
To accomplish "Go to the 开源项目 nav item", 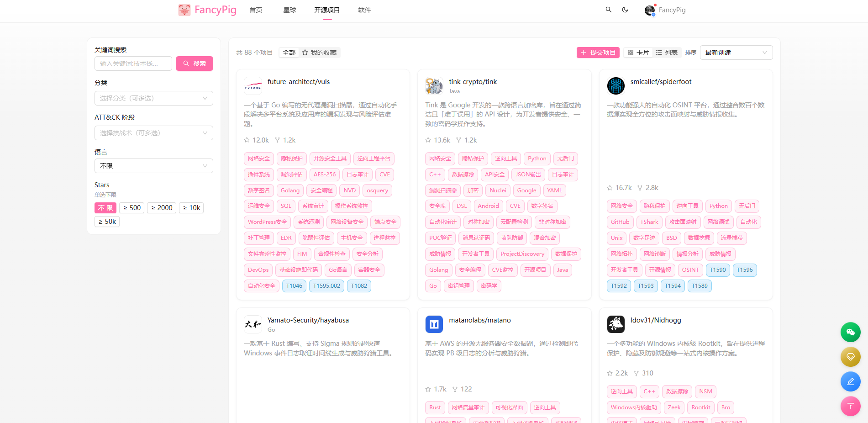I will point(327,10).
